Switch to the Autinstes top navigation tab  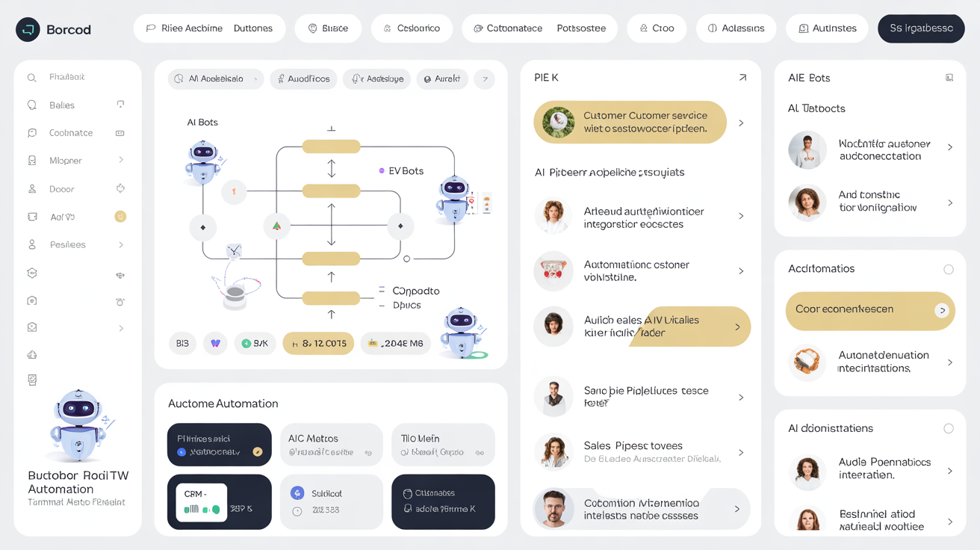[827, 28]
